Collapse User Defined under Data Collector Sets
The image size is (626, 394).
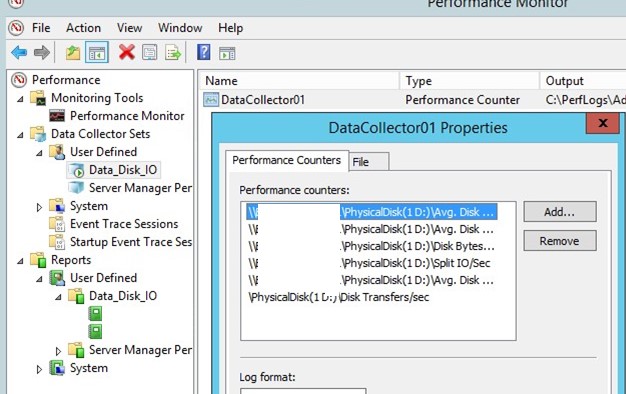[x=39, y=152]
